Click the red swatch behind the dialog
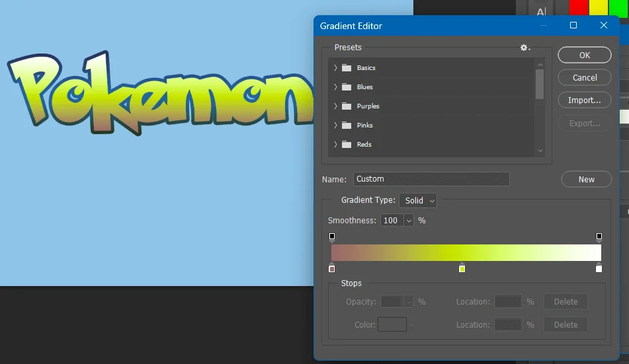Screen dimensions: 629x364 tap(579, 8)
